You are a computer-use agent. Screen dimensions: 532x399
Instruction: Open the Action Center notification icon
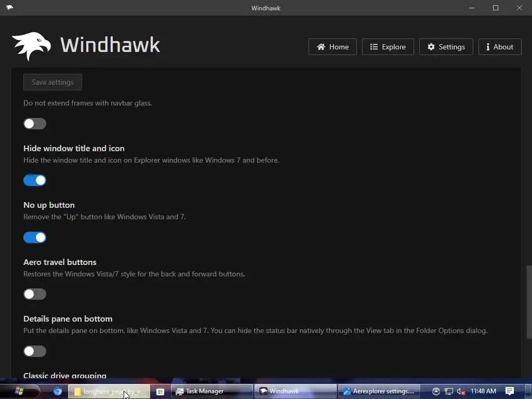point(510,391)
